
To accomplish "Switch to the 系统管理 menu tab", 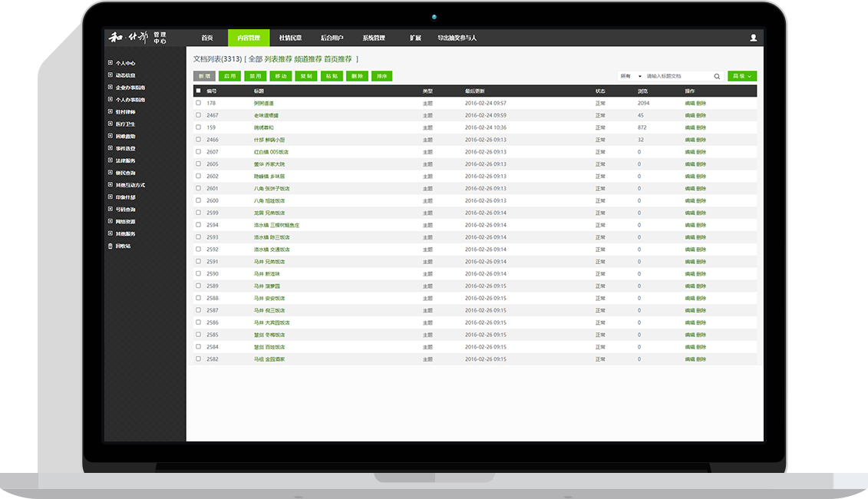I will pyautogui.click(x=374, y=38).
